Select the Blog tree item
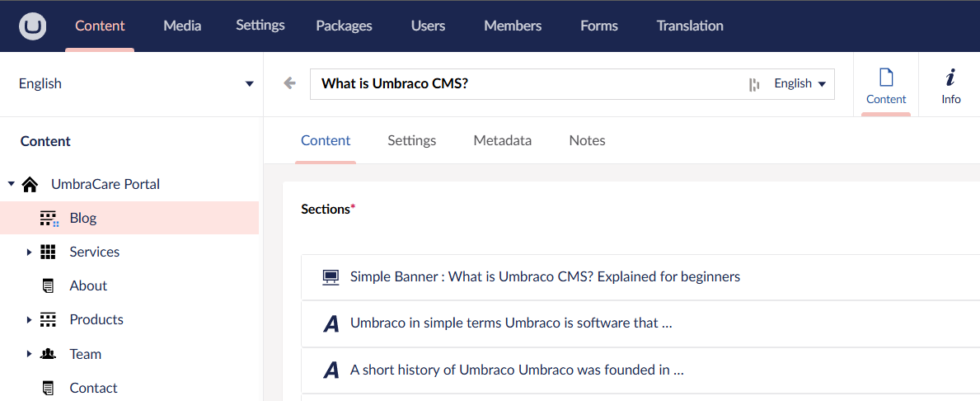Screen dimensions: 980x401 [129, 219]
